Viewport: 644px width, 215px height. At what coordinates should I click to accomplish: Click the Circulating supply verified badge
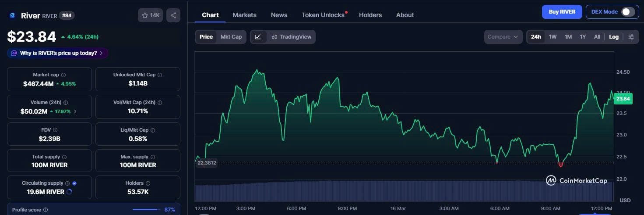click(74, 183)
